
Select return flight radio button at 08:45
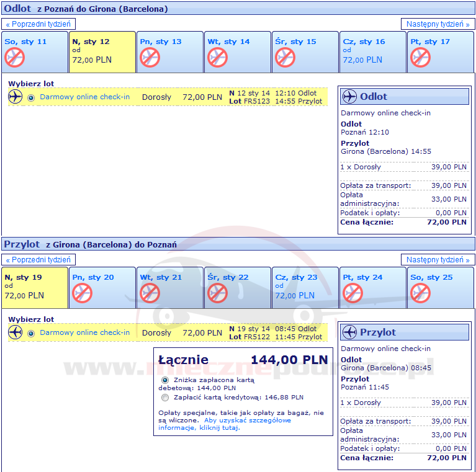(31, 333)
